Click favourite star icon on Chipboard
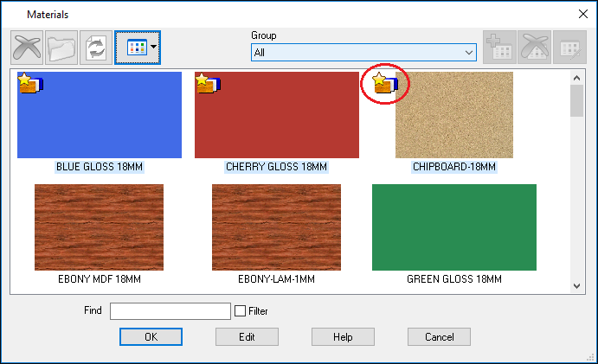598x364 pixels. coord(385,83)
